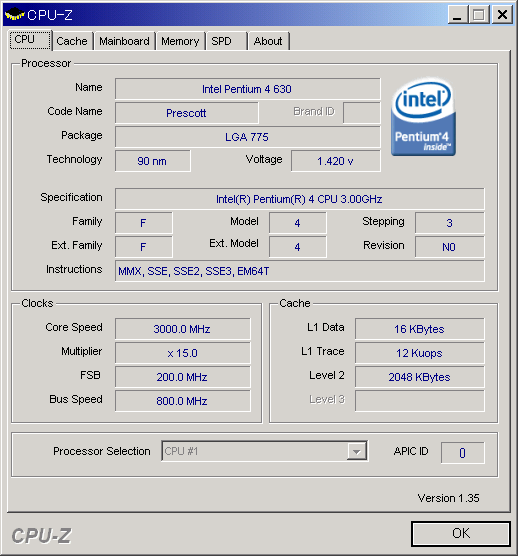Image resolution: width=518 pixels, height=556 pixels.
Task: Click the FSB value '200.0 MHz'
Action: (x=183, y=377)
